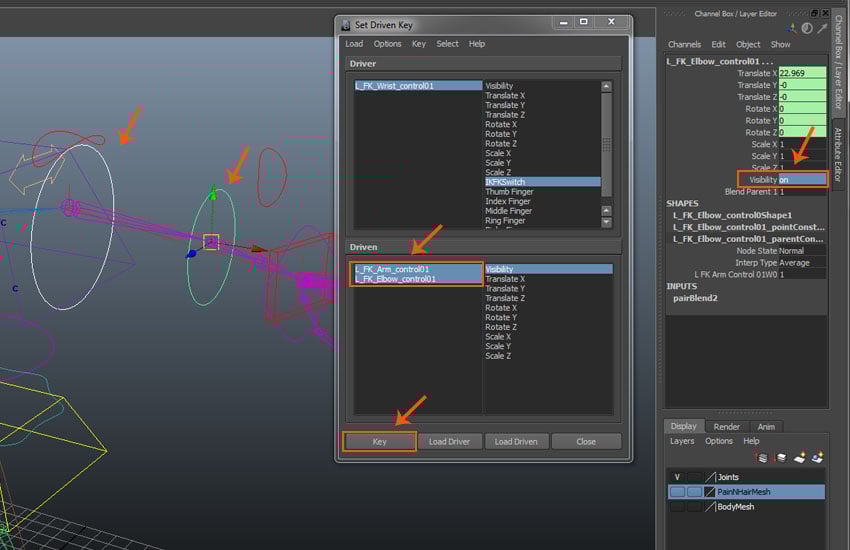This screenshot has height=550, width=850.
Task: Toggle the hyperbolic arrow icon in Channel Box
Action: pyautogui.click(x=820, y=29)
